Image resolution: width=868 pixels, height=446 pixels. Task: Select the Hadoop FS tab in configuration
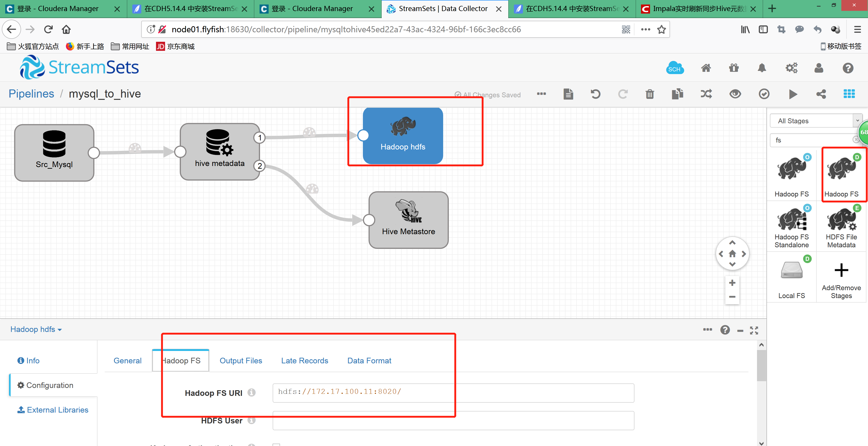point(182,360)
